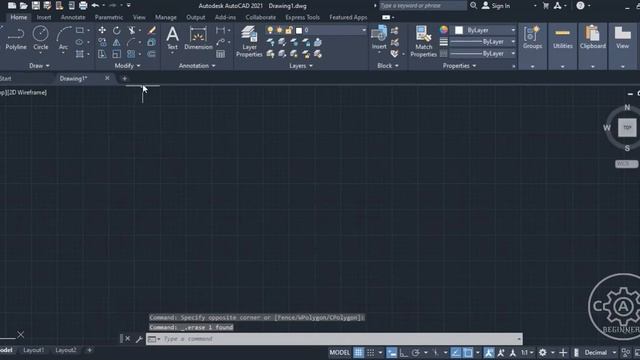Expand the Properties panel

460,66
